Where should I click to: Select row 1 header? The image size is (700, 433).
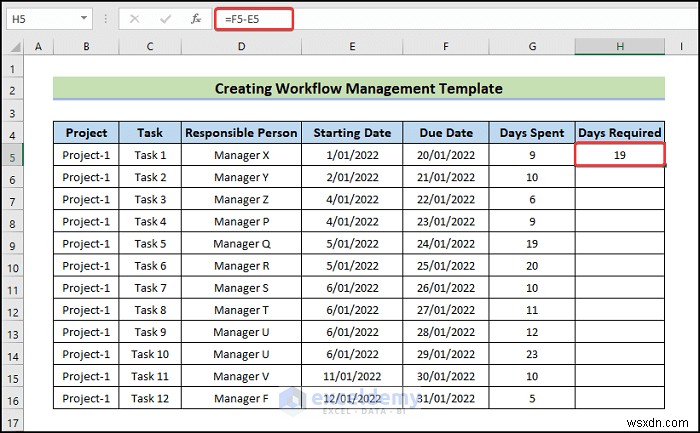coord(12,69)
